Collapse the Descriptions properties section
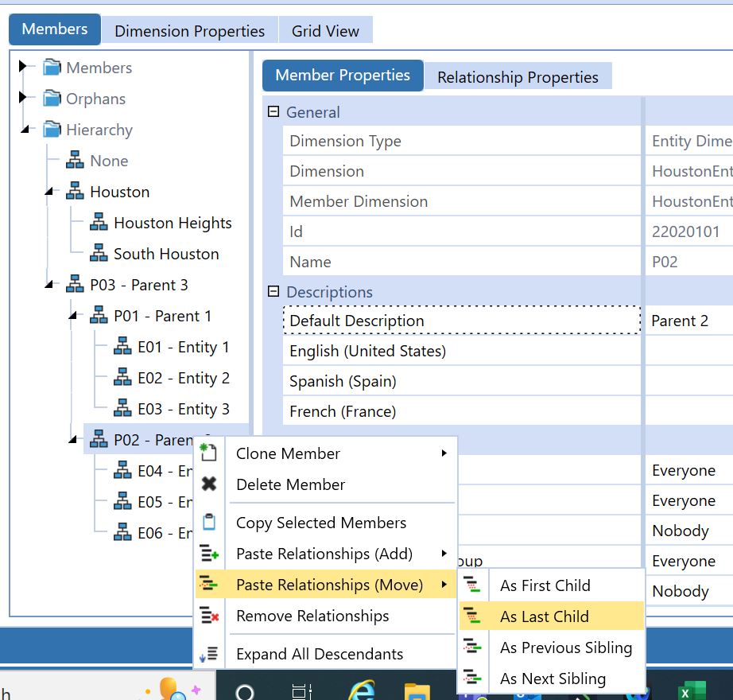 pyautogui.click(x=273, y=292)
